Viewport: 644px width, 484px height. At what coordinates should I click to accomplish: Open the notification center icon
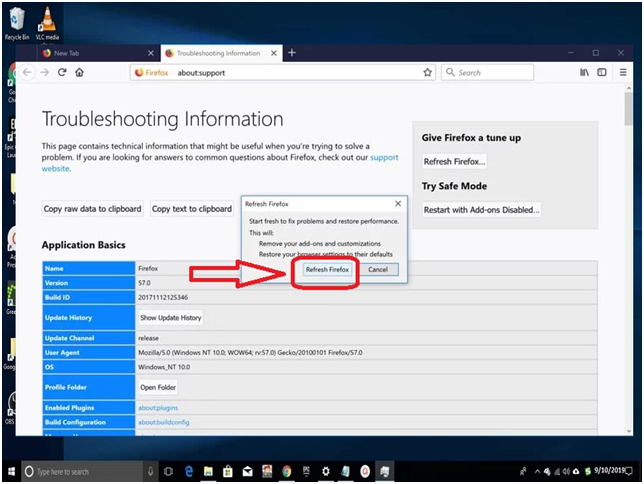pos(629,472)
